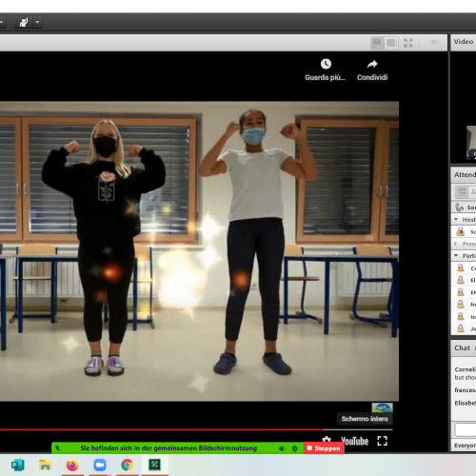Switch to attendee list view icon
476x476 pixels.
[462, 191]
